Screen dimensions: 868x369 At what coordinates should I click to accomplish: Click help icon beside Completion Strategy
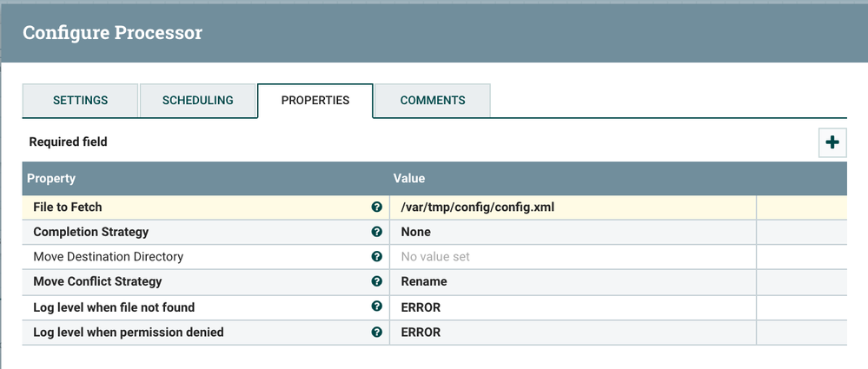pos(377,232)
